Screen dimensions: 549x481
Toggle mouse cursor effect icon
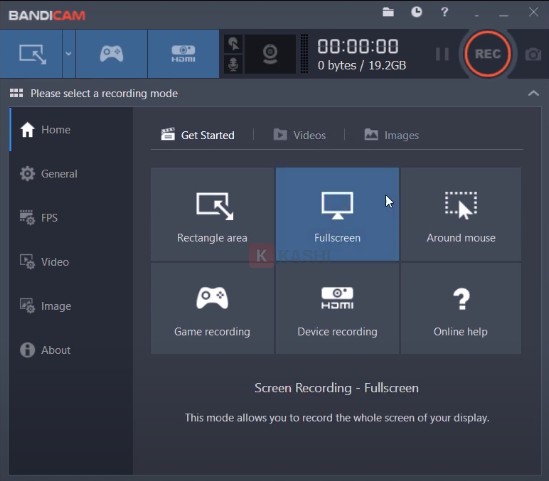(x=234, y=44)
